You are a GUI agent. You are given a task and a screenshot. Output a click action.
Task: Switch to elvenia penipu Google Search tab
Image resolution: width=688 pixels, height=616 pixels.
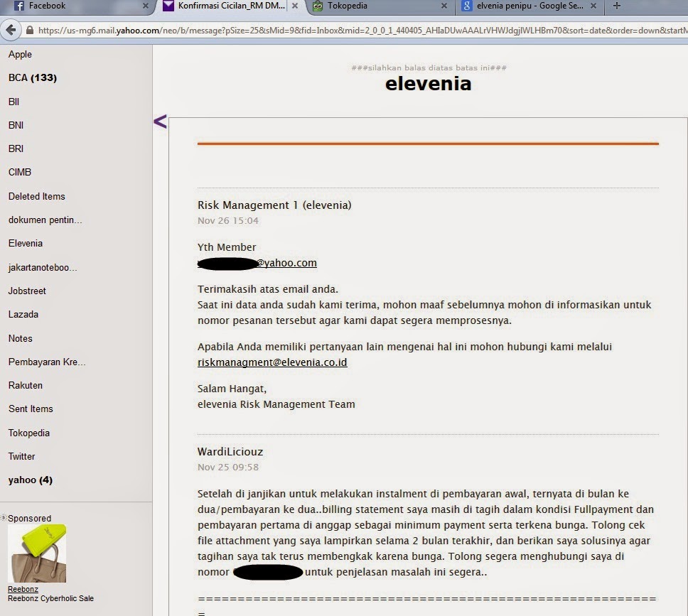(530, 6)
